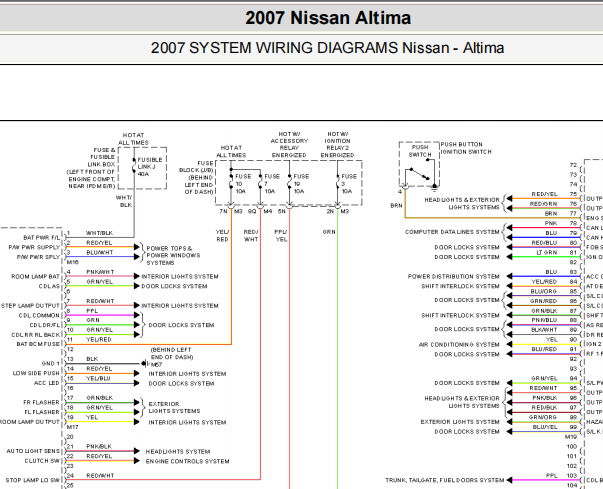Click the RED/GRN wire color label
This screenshot has height=489, width=603.
(543, 204)
